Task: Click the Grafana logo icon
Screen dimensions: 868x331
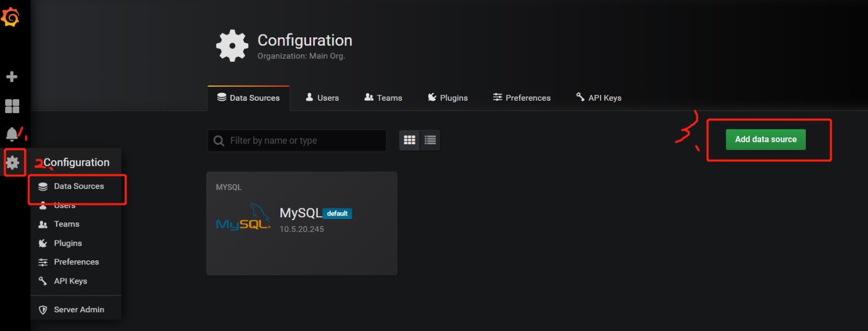Action: [x=11, y=18]
